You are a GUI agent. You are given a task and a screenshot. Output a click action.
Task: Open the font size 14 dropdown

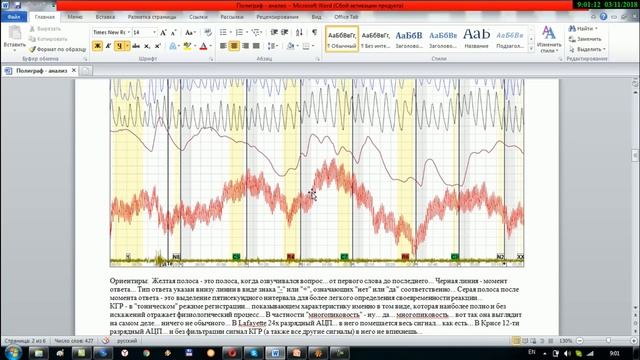154,32
